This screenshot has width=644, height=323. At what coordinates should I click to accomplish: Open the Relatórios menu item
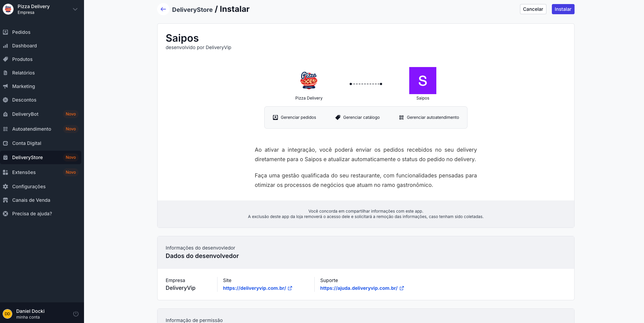(x=23, y=73)
